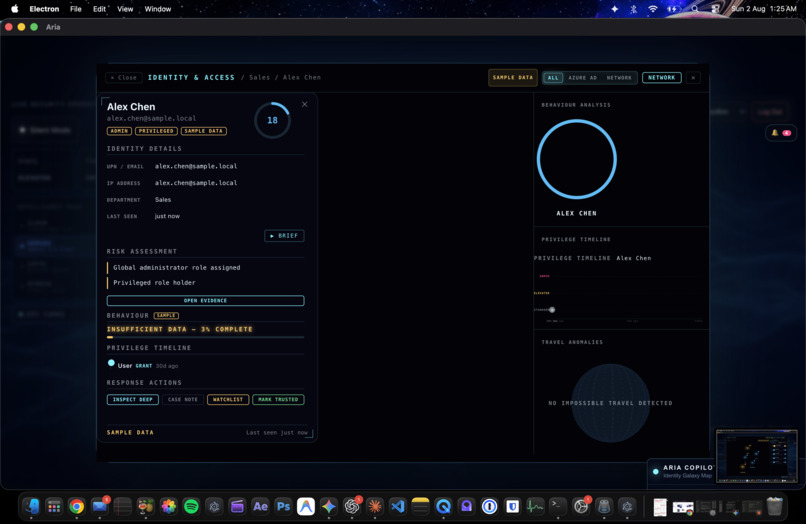Click the Wi-Fi status icon

tap(653, 9)
